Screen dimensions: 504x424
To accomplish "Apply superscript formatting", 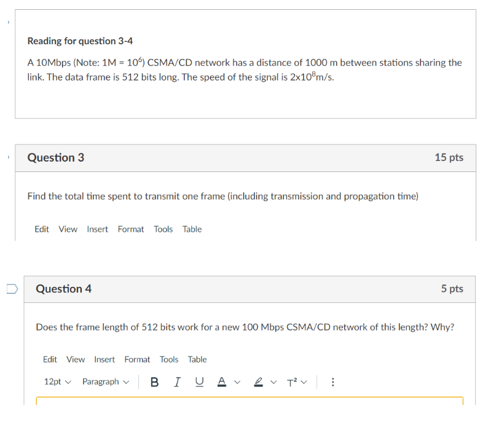I will (291, 382).
